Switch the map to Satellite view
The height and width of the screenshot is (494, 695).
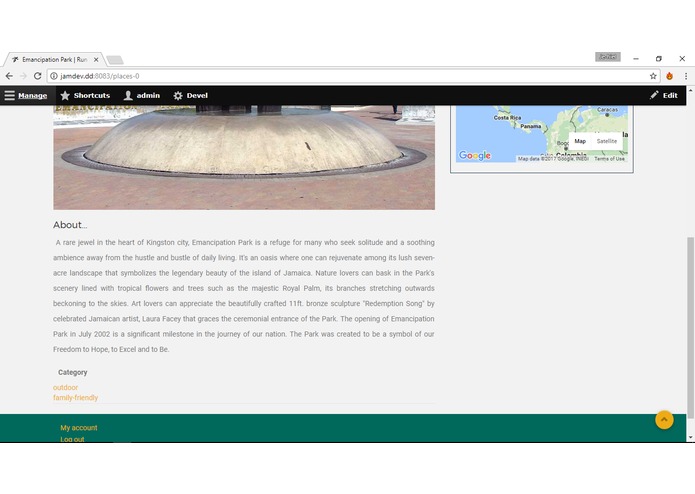[x=606, y=141]
